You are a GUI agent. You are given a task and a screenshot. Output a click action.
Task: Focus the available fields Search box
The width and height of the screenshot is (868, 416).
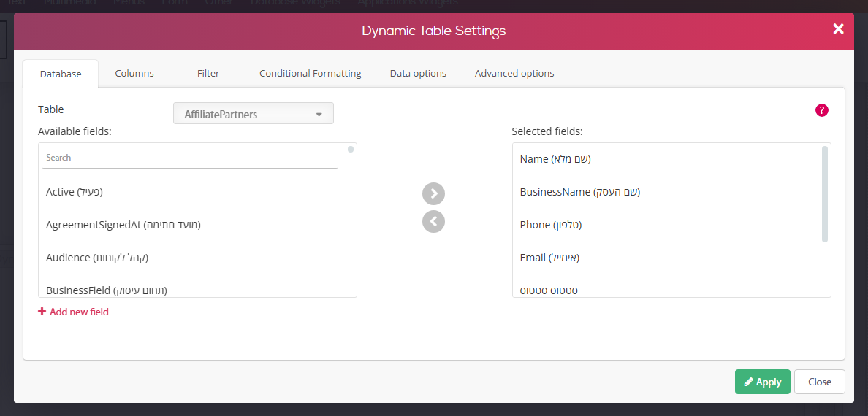coord(190,158)
